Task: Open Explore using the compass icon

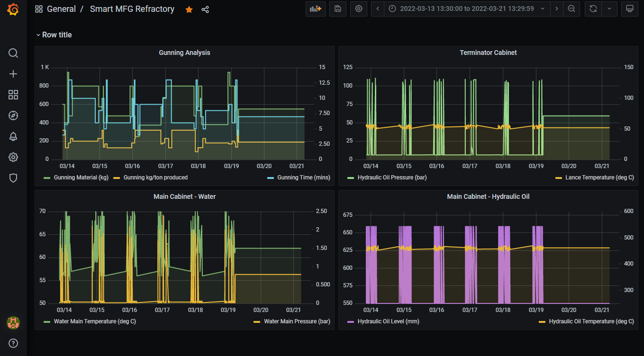Action: tap(13, 116)
